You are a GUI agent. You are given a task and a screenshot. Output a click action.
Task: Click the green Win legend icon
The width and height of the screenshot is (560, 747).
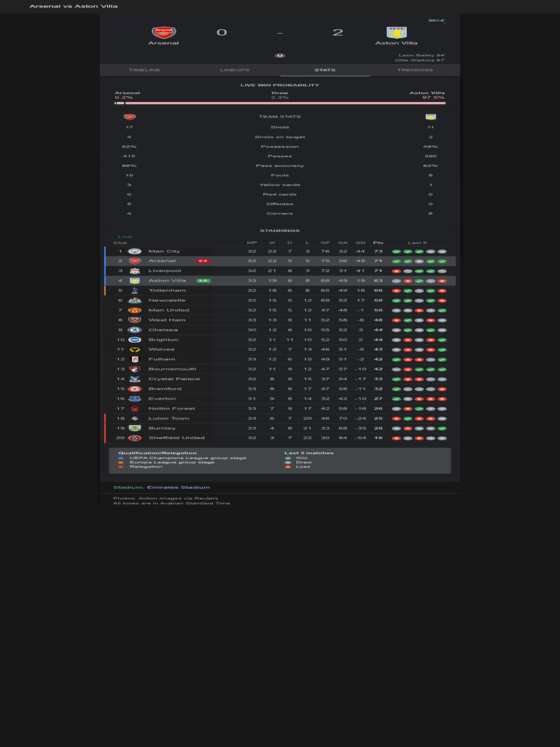[x=287, y=458]
